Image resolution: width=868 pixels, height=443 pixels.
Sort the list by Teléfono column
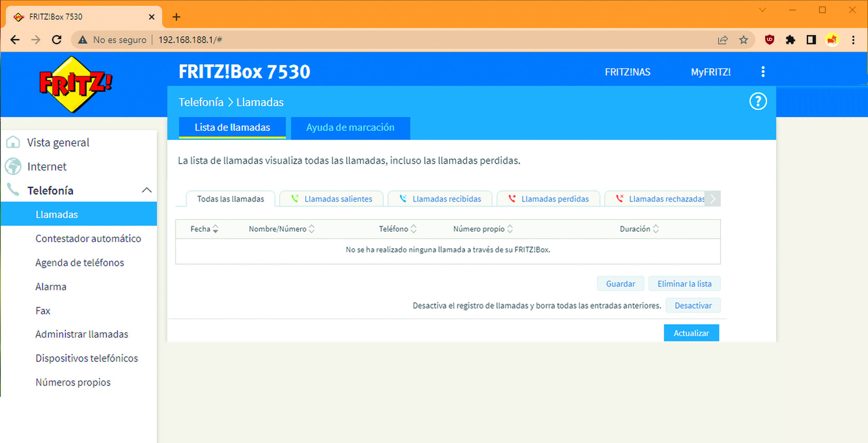point(398,229)
